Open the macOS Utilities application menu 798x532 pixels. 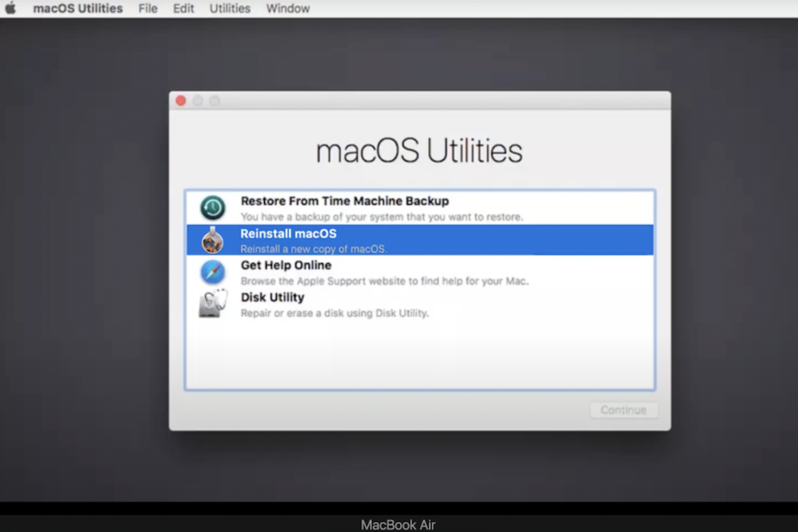(78, 9)
